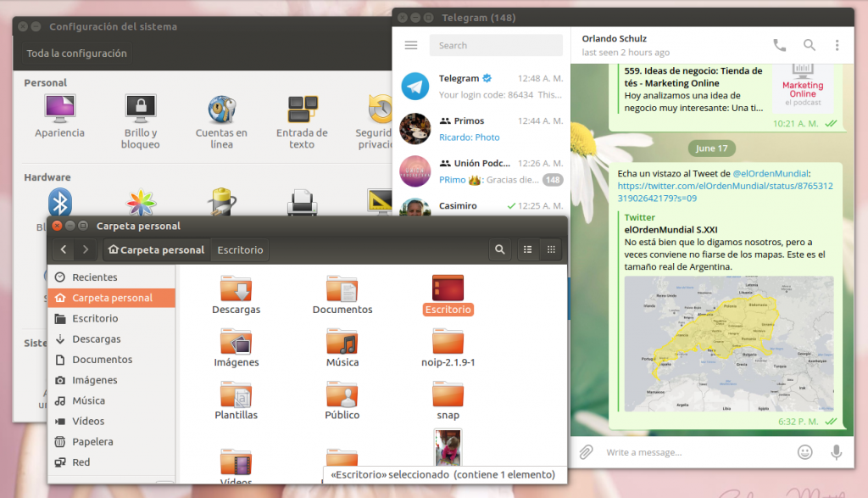868x498 pixels.
Task: Open Documentos in sidebar
Action: 112,359
